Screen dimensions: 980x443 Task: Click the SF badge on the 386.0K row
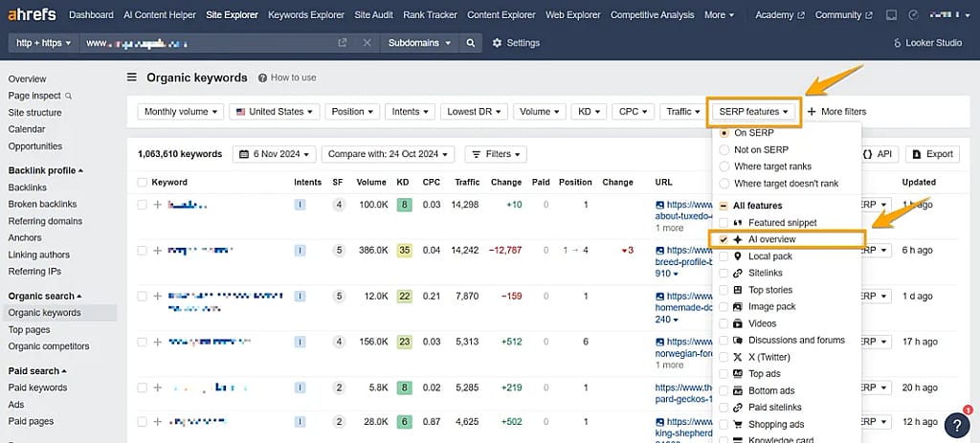coord(340,250)
